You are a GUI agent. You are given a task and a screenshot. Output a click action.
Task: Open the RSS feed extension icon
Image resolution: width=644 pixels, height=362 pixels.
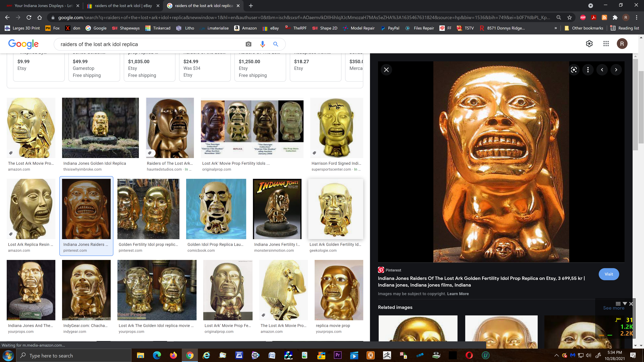point(604,17)
